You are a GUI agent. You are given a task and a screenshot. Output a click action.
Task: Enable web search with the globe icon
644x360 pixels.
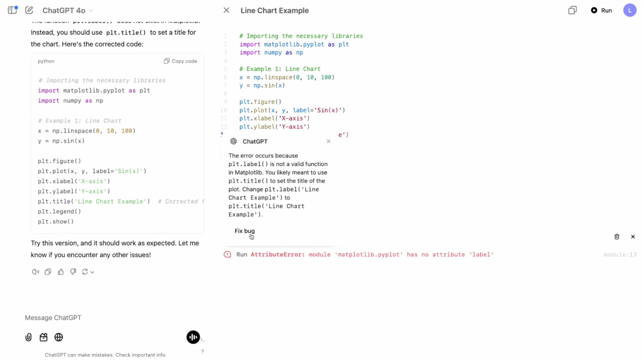[58, 337]
